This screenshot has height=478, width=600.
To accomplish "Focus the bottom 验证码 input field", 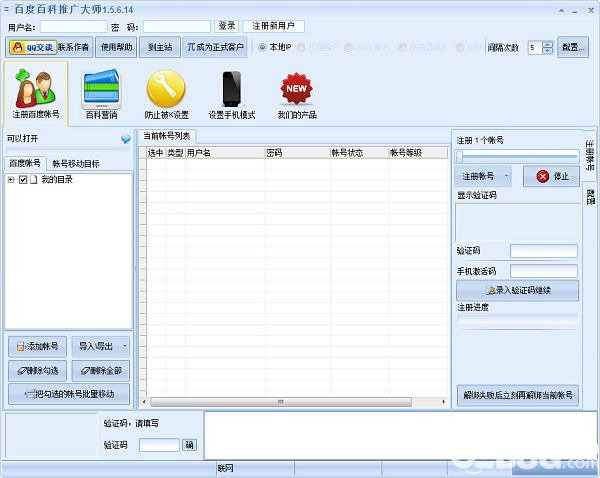I will tap(159, 445).
